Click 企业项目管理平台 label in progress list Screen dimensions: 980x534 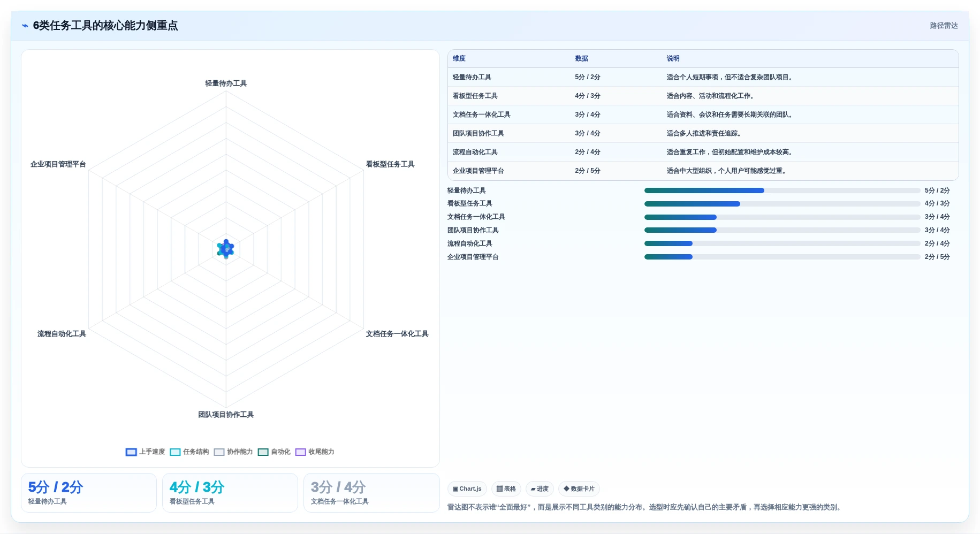473,257
